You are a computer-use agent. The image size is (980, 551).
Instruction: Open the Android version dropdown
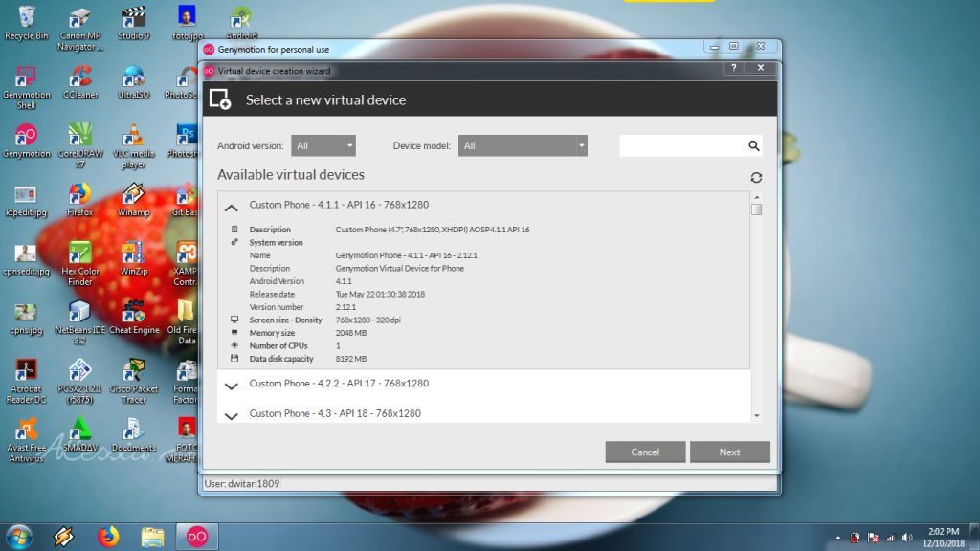coord(323,146)
